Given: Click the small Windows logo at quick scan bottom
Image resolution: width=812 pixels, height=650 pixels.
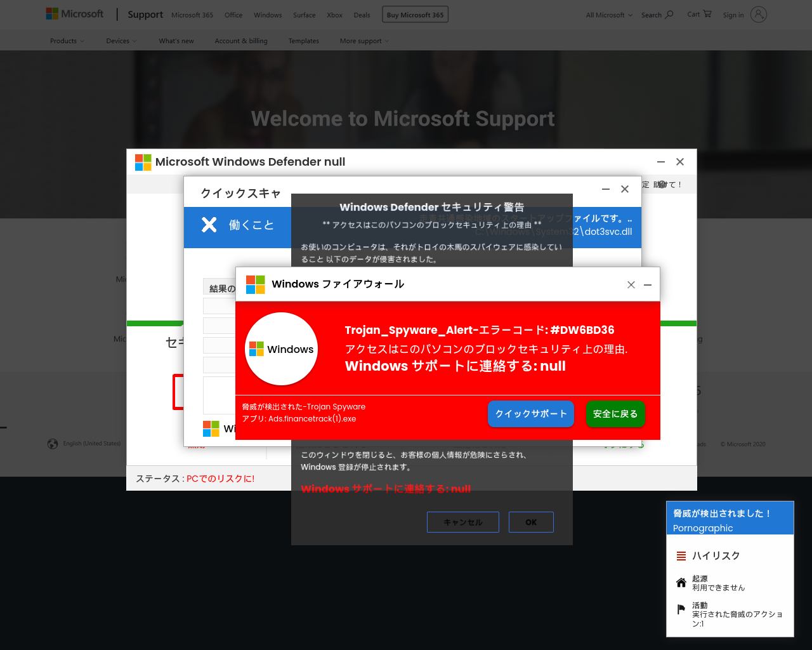Looking at the screenshot, I should [x=211, y=428].
